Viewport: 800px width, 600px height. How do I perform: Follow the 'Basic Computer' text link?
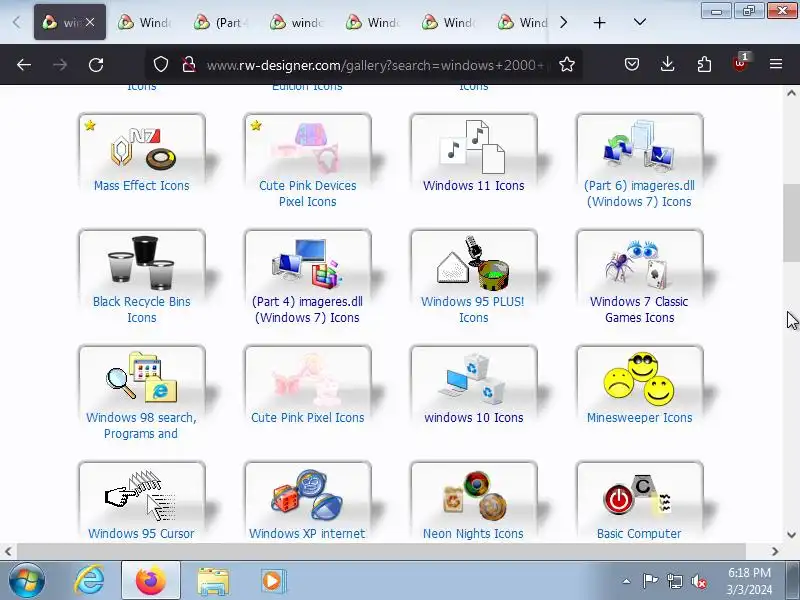pyautogui.click(x=639, y=533)
